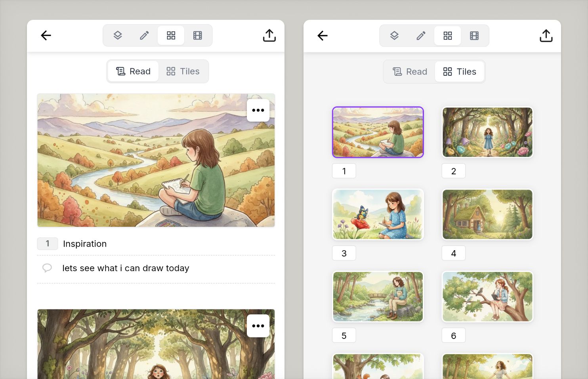Screen dimensions: 588x379
Task: Select tile 6 thumbnail of girl on branch
Action: (x=487, y=297)
